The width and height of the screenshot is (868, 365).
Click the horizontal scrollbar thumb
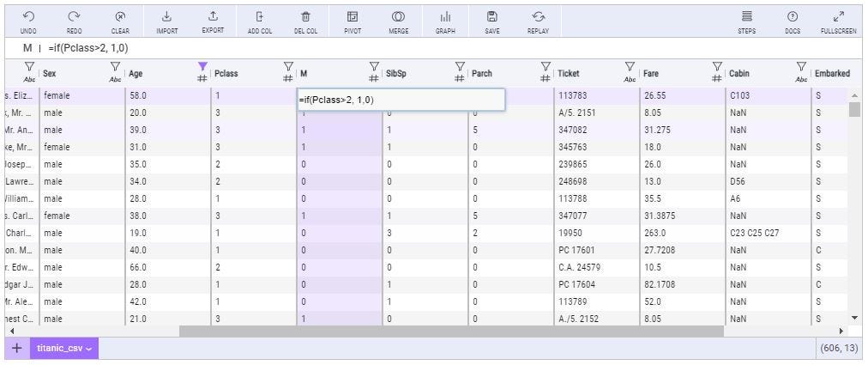point(451,332)
